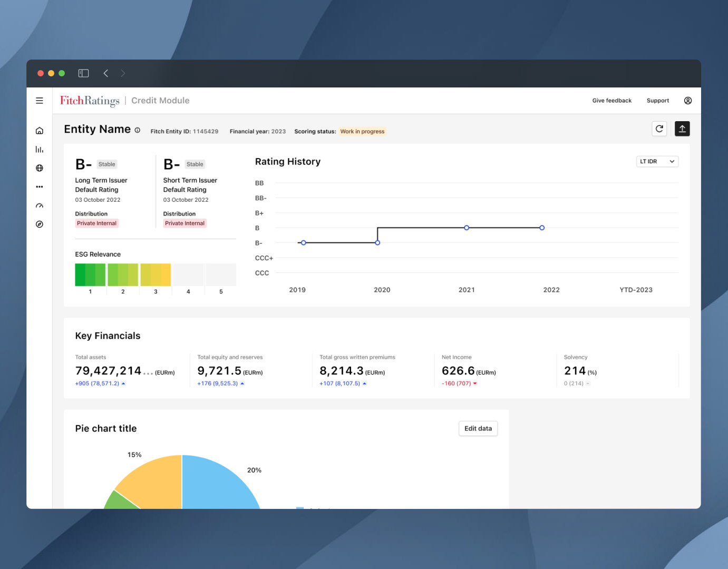Click down arrow beside Net Income change
This screenshot has height=569, width=728.
475,384
